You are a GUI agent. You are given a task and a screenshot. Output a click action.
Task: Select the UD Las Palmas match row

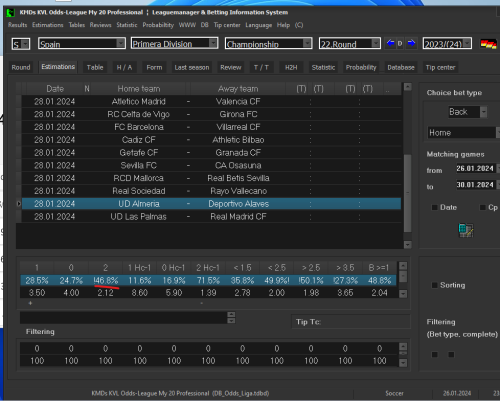click(x=211, y=217)
